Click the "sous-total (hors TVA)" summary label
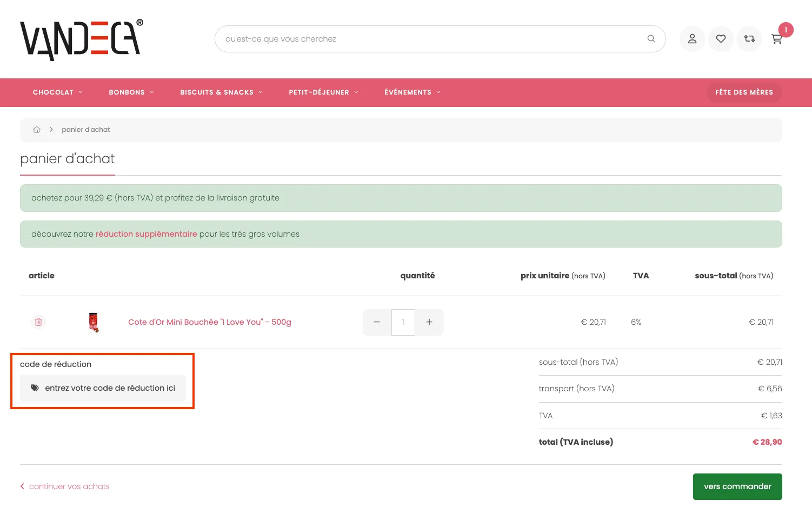The height and width of the screenshot is (514, 812). [x=578, y=362]
